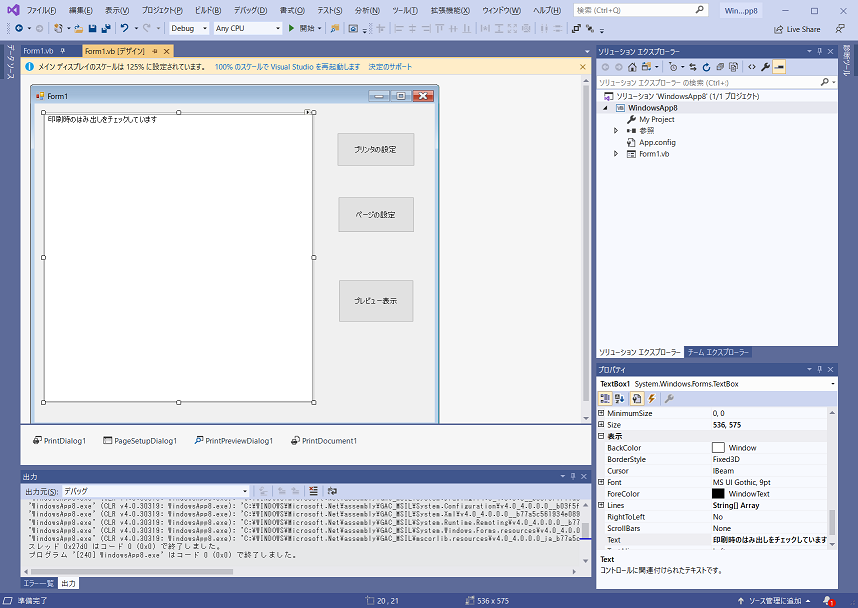The width and height of the screenshot is (858, 608).
Task: Click the search magnifier in Solution Explorer
Action: point(825,82)
